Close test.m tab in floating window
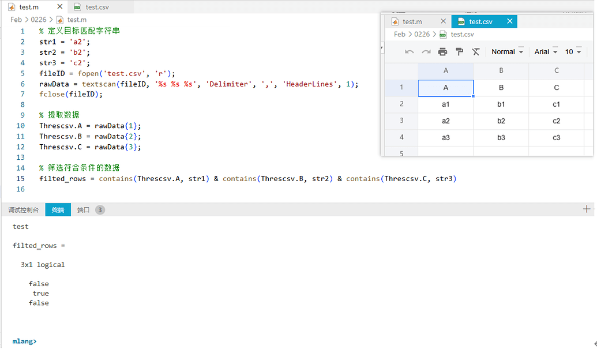This screenshot has height=364, width=597. coord(443,21)
